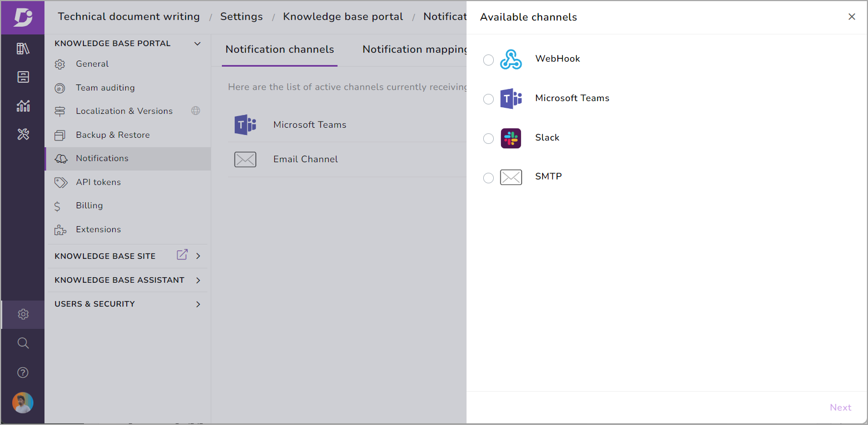The width and height of the screenshot is (868, 425).
Task: Open the Help question mark icon
Action: point(23,372)
